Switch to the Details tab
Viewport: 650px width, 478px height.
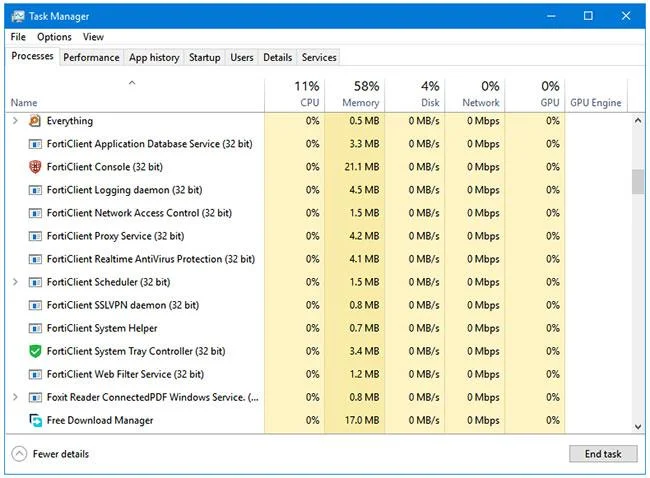pos(277,57)
